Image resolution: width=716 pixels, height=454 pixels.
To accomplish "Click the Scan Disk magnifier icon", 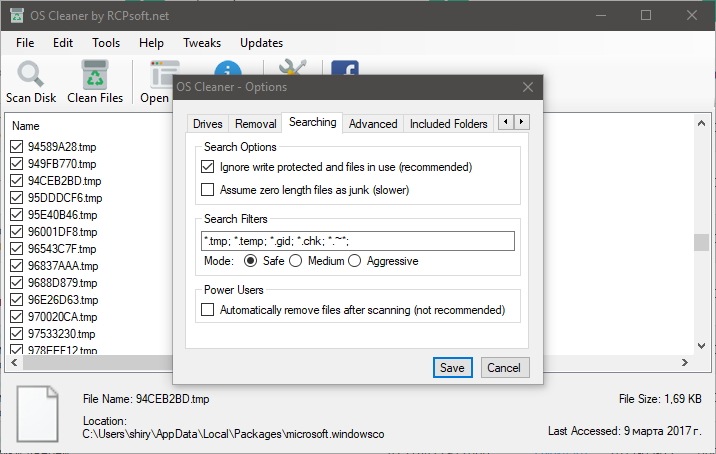I will click(30, 74).
